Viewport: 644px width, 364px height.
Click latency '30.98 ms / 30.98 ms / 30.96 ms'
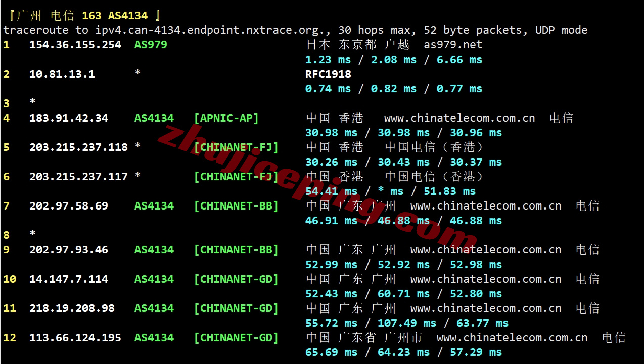tap(404, 133)
